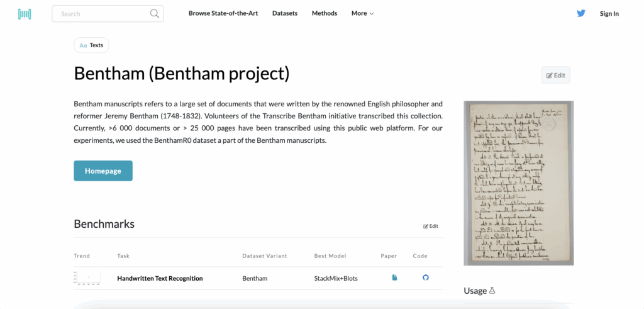This screenshot has height=309, width=644.
Task: Click the Sign In link
Action: pyautogui.click(x=609, y=14)
